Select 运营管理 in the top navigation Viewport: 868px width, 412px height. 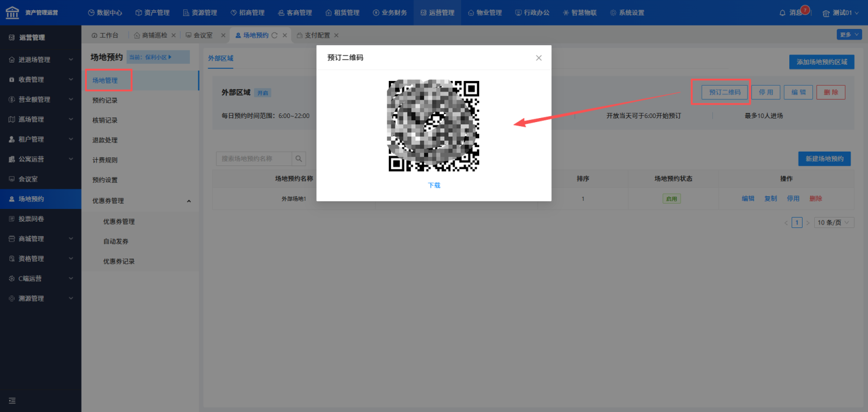pos(437,13)
